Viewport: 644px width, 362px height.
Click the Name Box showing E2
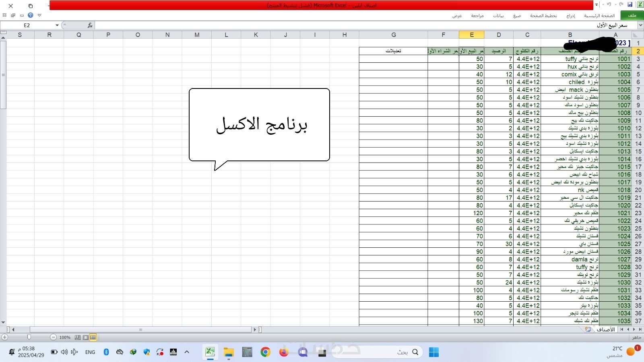point(27,25)
